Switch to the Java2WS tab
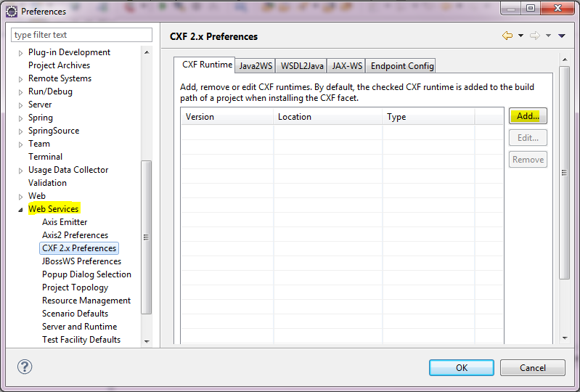Screen dimensions: 580x392 click(x=256, y=66)
